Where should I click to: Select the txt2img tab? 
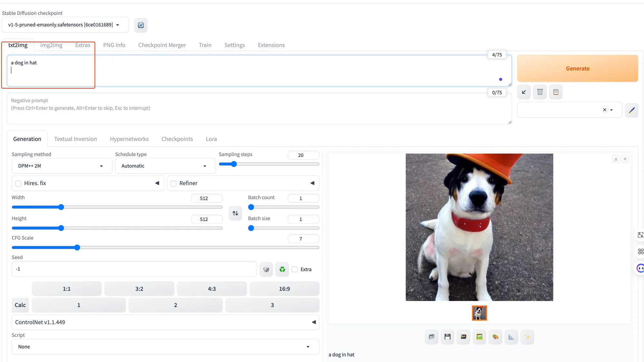click(x=18, y=45)
